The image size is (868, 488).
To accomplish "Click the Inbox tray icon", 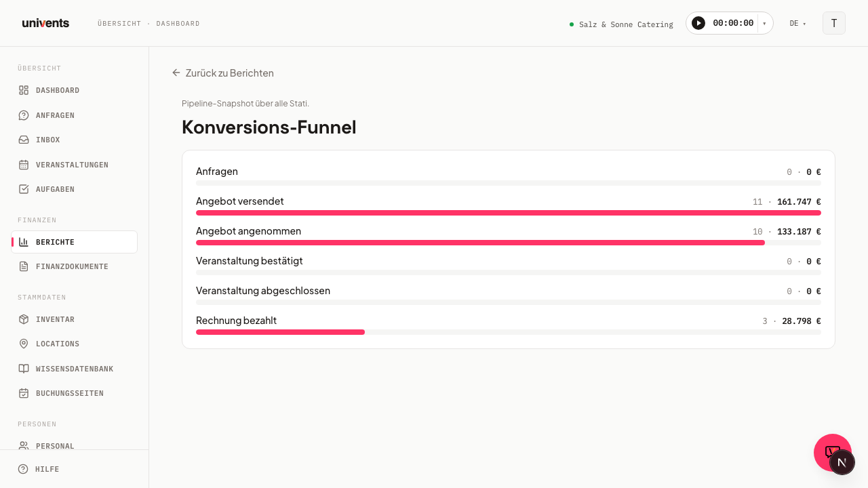I will click(x=24, y=140).
